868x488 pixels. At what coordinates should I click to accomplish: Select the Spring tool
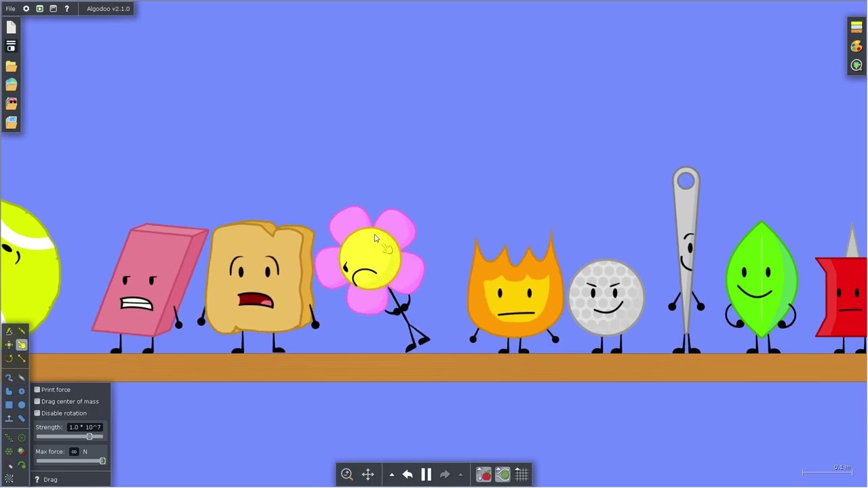point(9,438)
